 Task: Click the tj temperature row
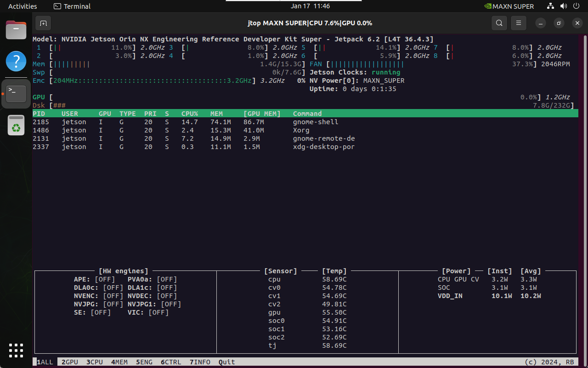(307, 345)
